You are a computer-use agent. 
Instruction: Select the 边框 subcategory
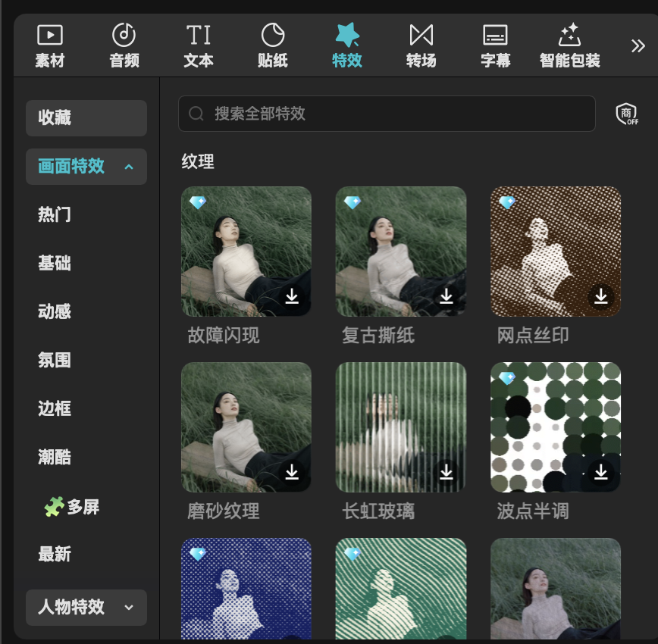[x=55, y=408]
